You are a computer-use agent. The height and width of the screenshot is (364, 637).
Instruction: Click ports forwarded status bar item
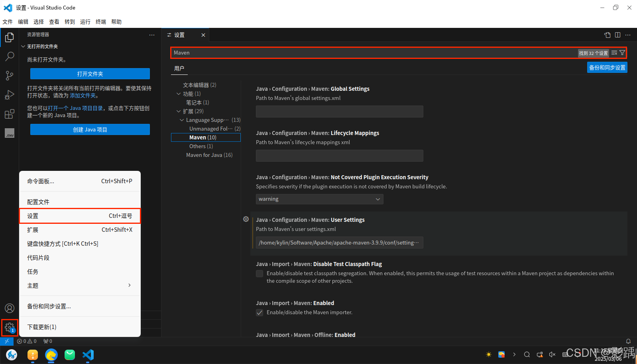click(48, 341)
